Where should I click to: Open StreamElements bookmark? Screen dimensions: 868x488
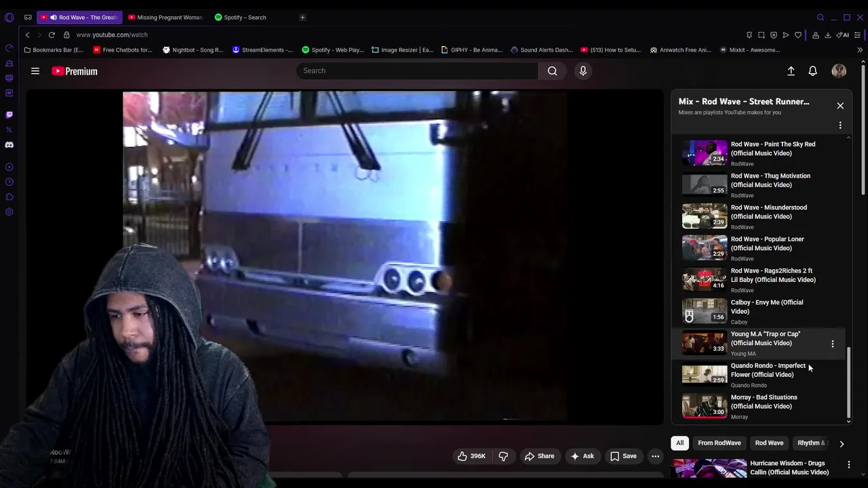click(262, 50)
